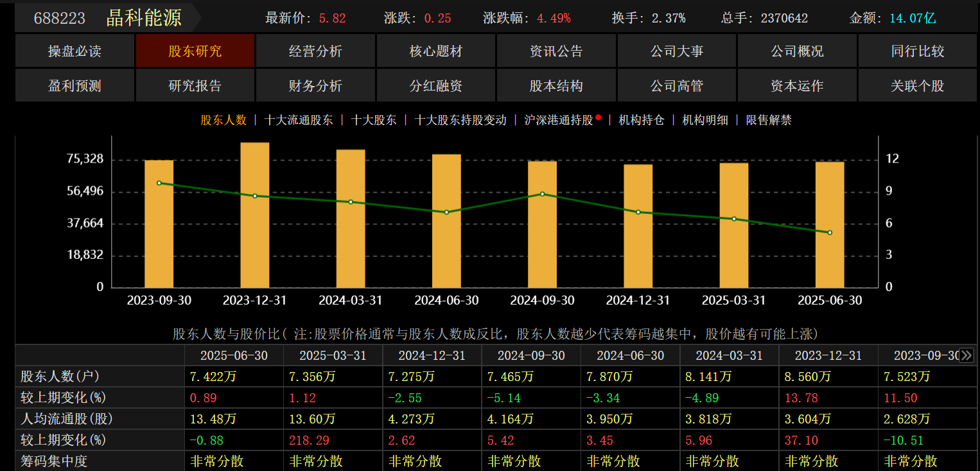Click the 换手 2.37% value

[x=669, y=18]
